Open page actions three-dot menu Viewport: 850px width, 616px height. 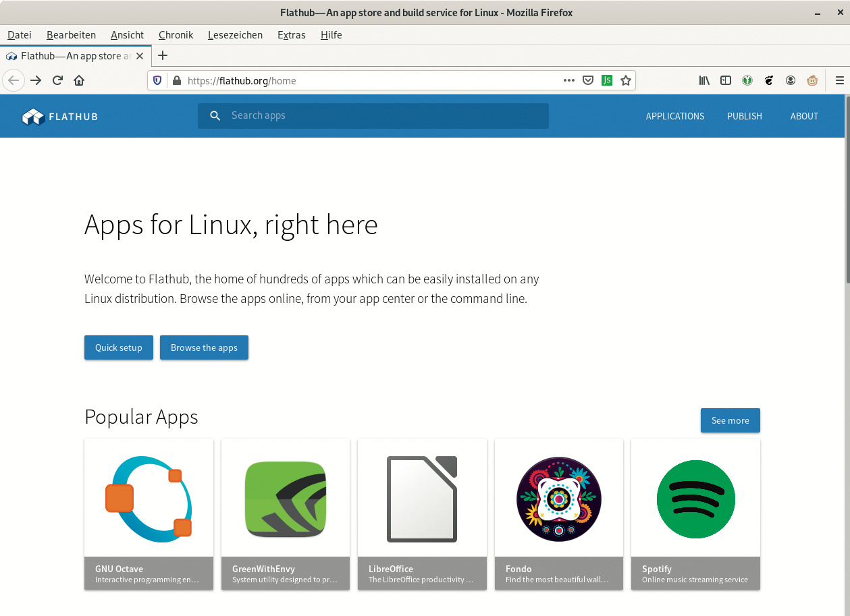[569, 80]
